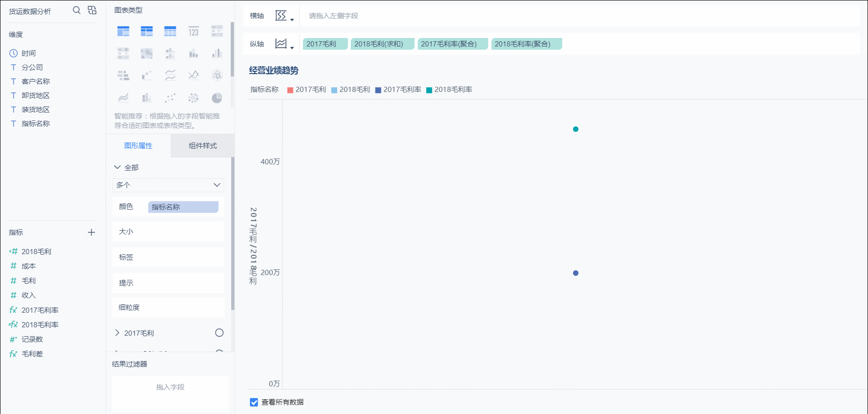Select the packed bubble chart type

pos(194,98)
